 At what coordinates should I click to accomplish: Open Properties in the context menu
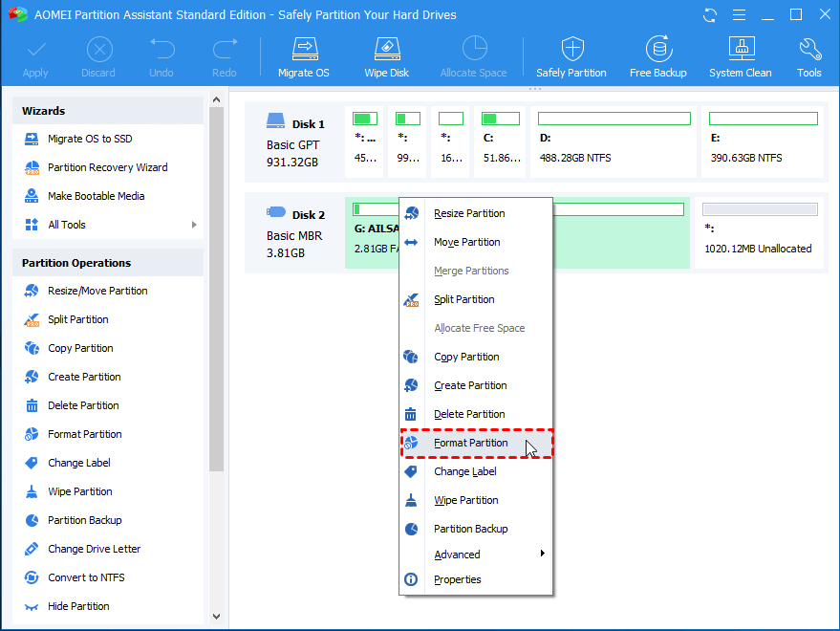tap(457, 579)
